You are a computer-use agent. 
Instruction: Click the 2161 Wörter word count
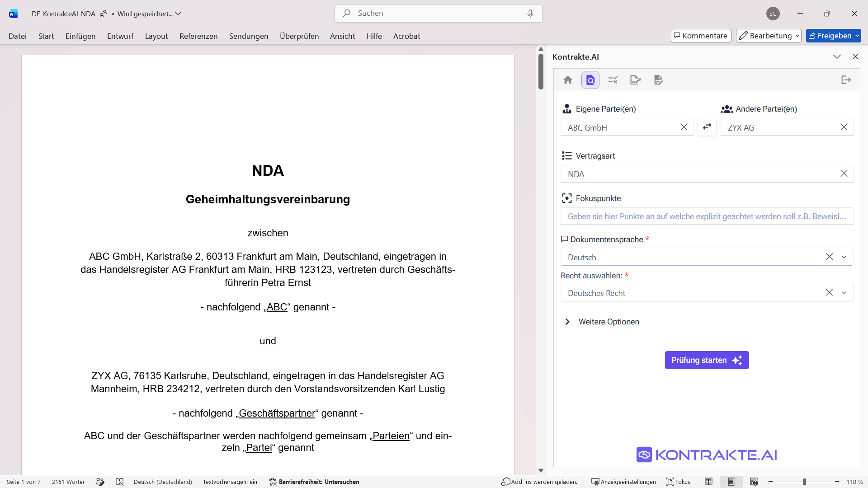[x=68, y=482]
